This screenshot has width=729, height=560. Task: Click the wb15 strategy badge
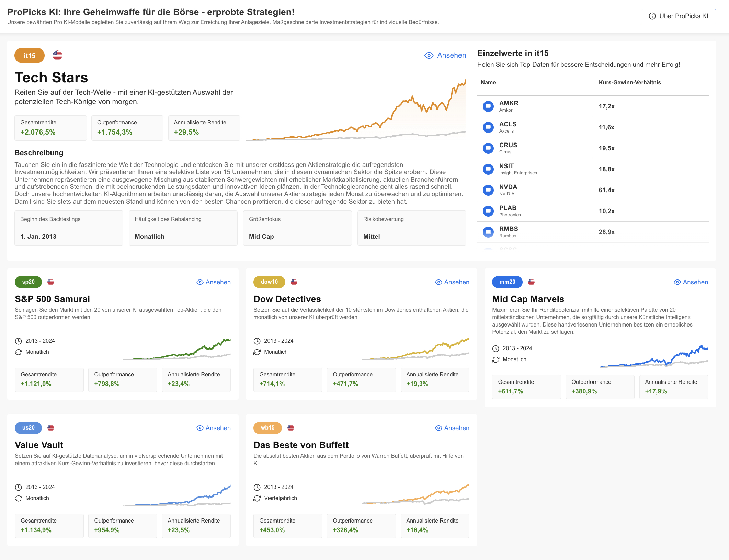point(267,428)
